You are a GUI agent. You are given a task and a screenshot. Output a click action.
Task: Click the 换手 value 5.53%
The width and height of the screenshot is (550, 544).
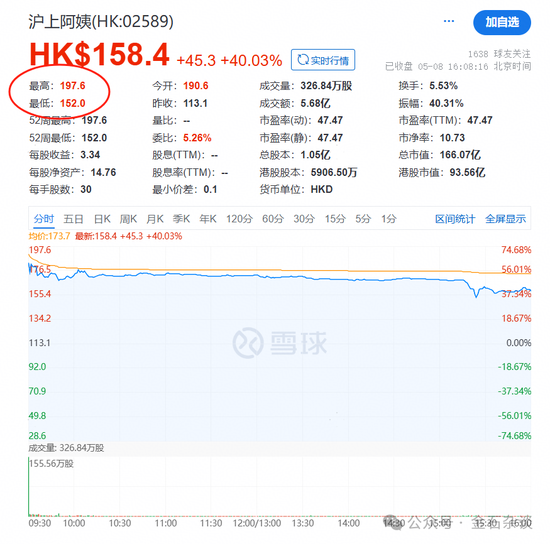(x=443, y=86)
